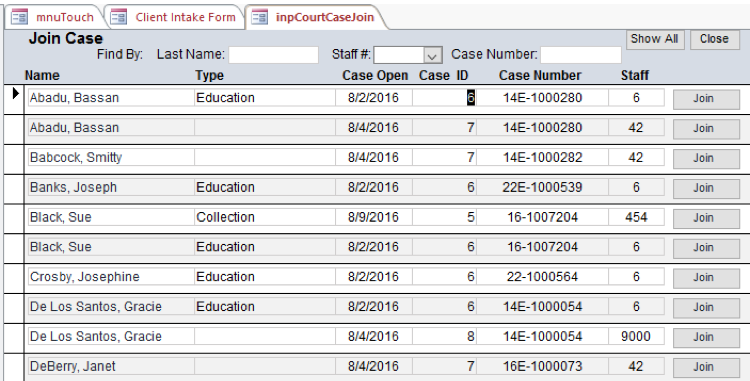The width and height of the screenshot is (750, 381).
Task: Click the Name column header
Action: [x=42, y=76]
